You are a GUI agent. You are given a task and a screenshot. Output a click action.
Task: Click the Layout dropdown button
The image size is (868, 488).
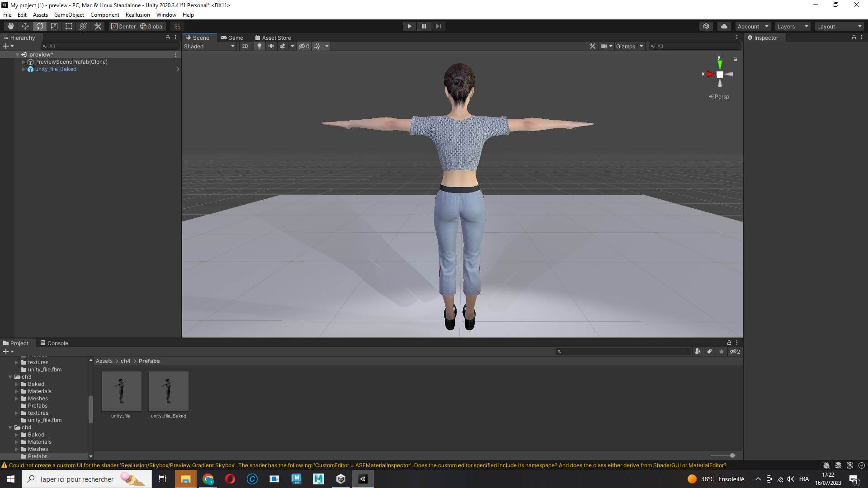coord(839,26)
